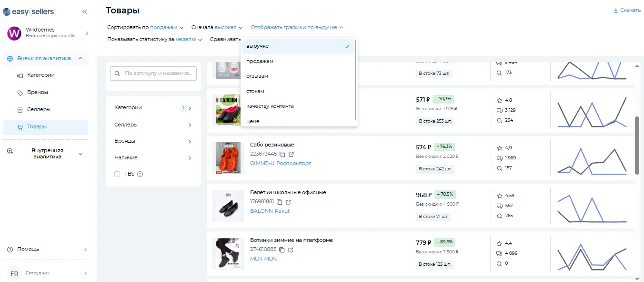Choose качеству контента from the dropdown
644x282 pixels.
pos(270,106)
